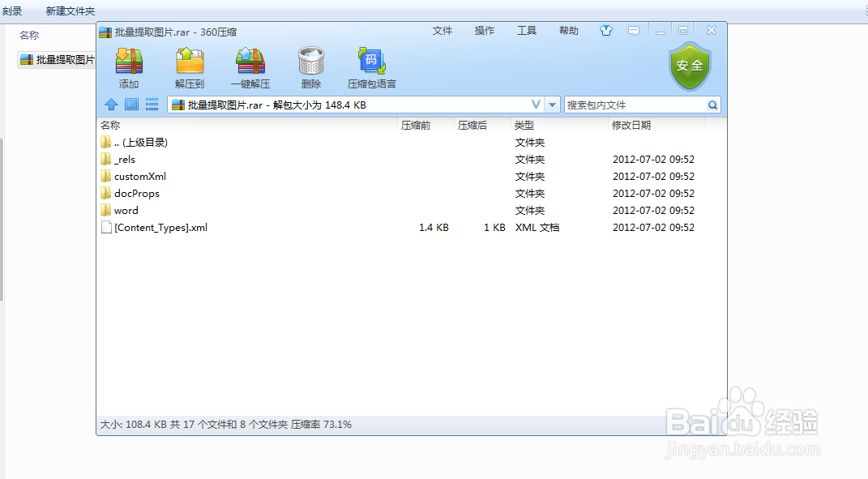The height and width of the screenshot is (479, 868).
Task: Click the date of the word folder row
Action: tap(653, 211)
